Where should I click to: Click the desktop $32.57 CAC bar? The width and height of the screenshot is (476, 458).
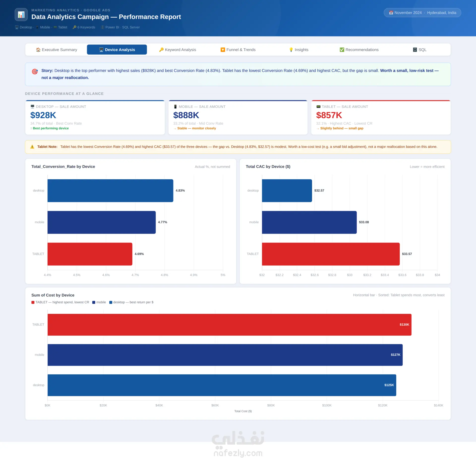[287, 191]
